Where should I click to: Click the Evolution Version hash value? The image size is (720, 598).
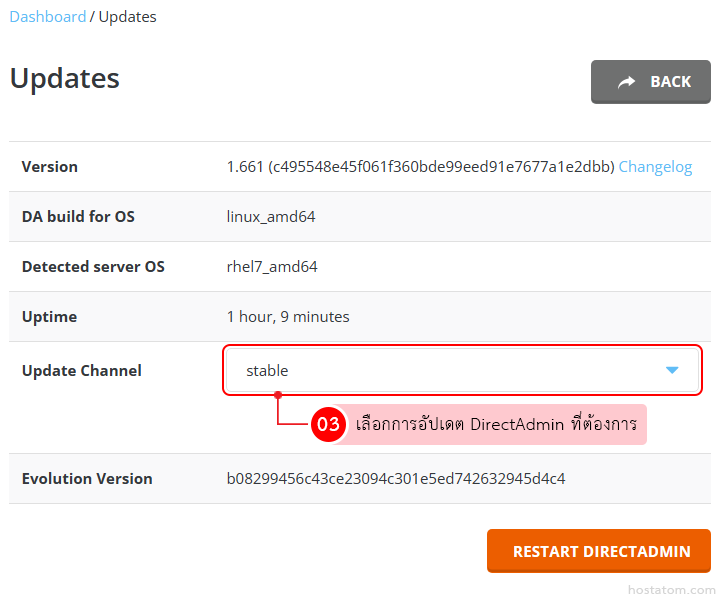396,479
